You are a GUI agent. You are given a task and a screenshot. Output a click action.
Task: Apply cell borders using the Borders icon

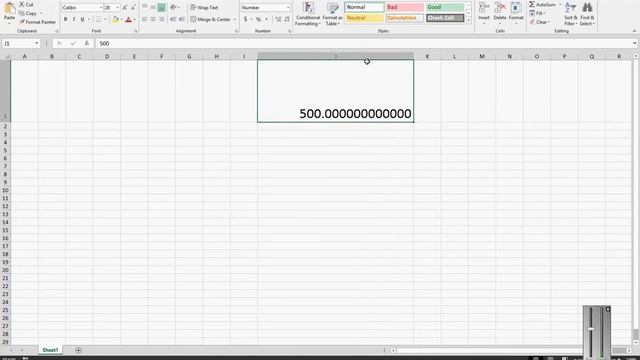(98, 19)
